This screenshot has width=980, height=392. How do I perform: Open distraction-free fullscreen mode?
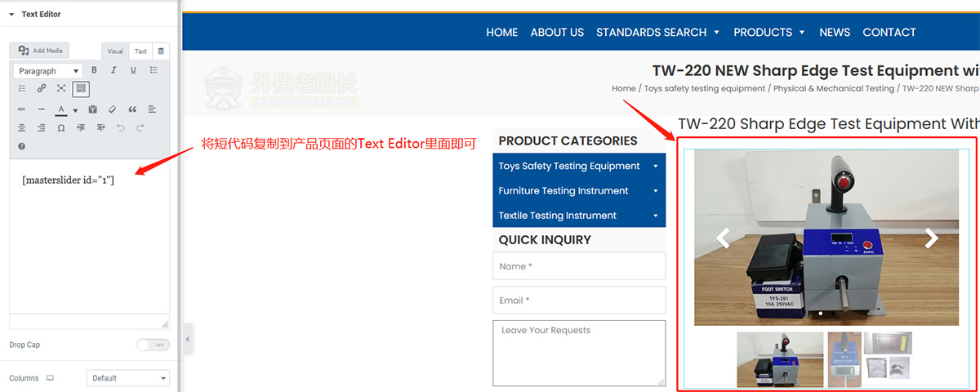pyautogui.click(x=61, y=88)
